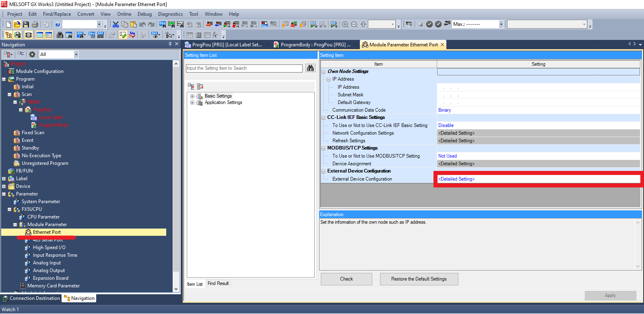Click the Navigation window toggle icon
Viewport: 644px width, 314px height.
(8, 35)
